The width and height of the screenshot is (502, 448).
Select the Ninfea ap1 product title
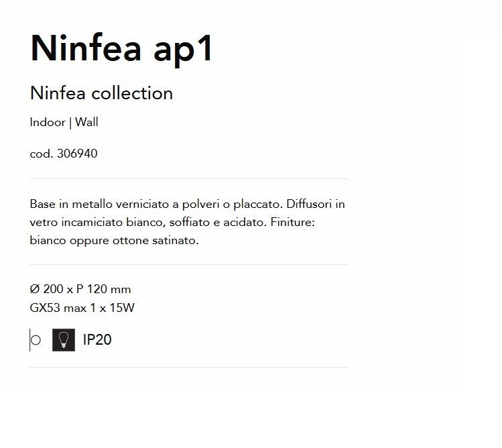[121, 50]
